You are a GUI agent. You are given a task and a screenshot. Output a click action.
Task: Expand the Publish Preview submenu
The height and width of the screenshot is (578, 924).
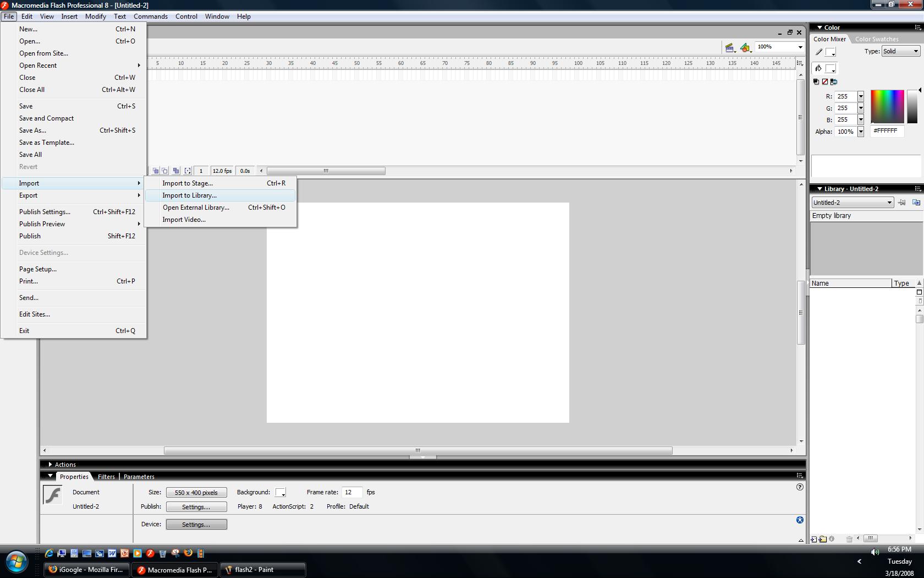(x=74, y=224)
